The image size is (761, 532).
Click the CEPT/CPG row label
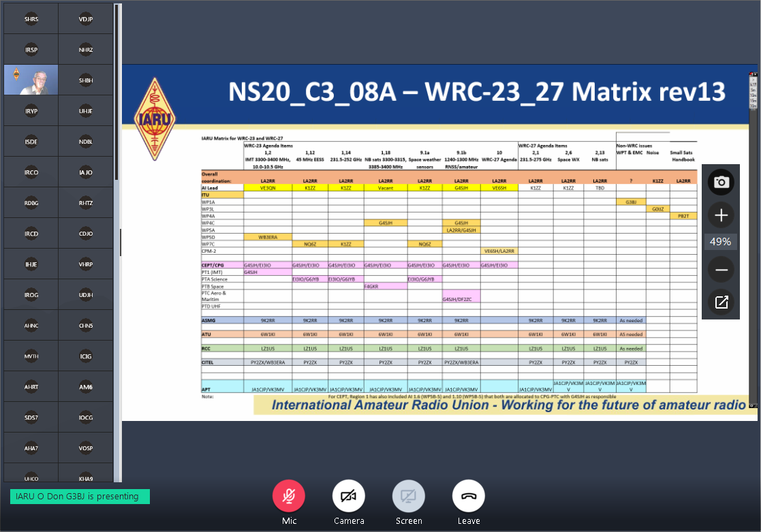[x=213, y=265]
